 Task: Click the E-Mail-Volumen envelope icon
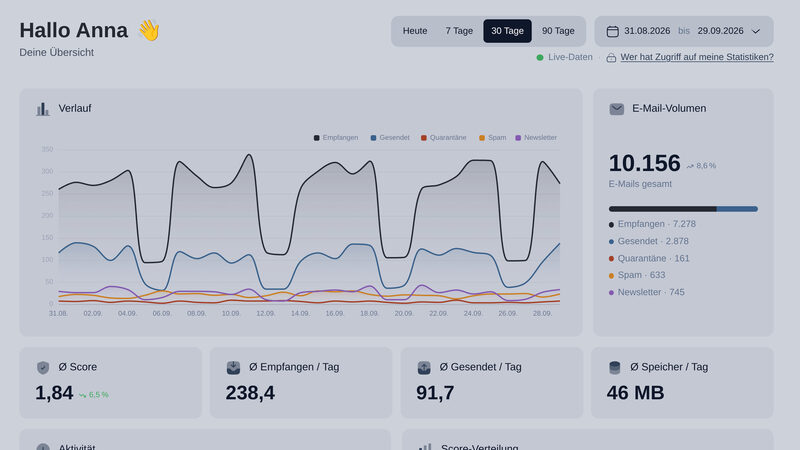(616, 109)
